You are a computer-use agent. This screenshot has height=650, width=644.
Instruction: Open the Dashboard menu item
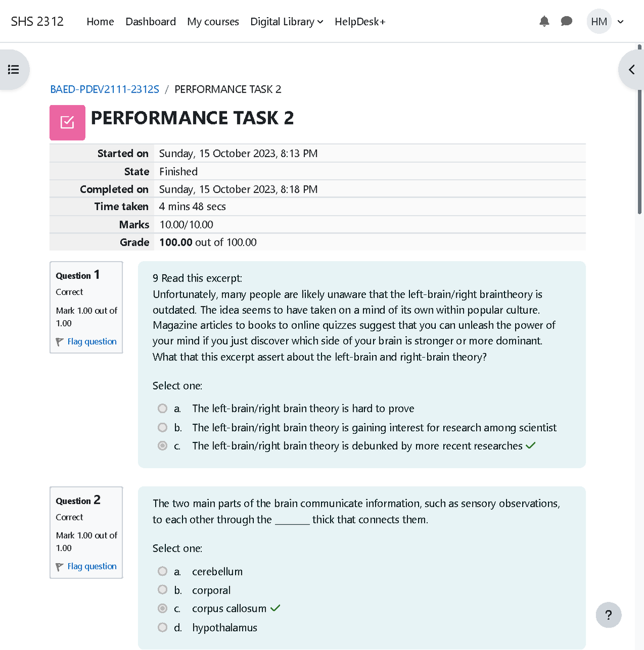click(x=151, y=21)
